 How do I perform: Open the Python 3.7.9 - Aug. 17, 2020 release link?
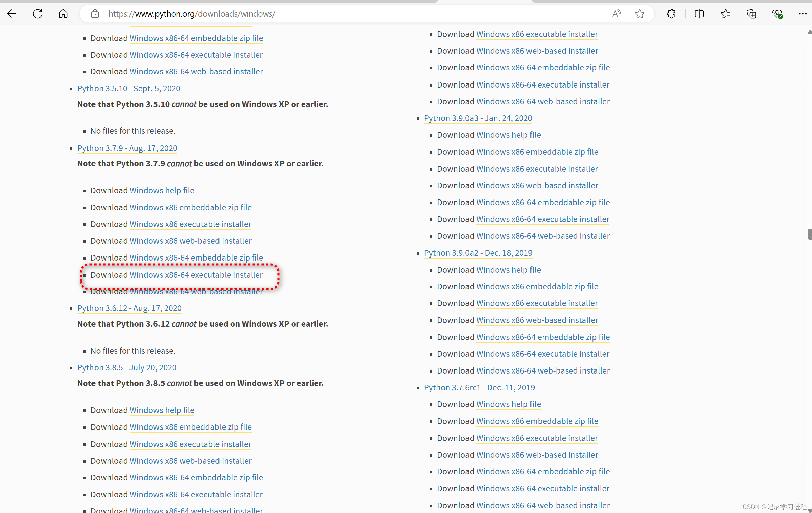point(127,148)
